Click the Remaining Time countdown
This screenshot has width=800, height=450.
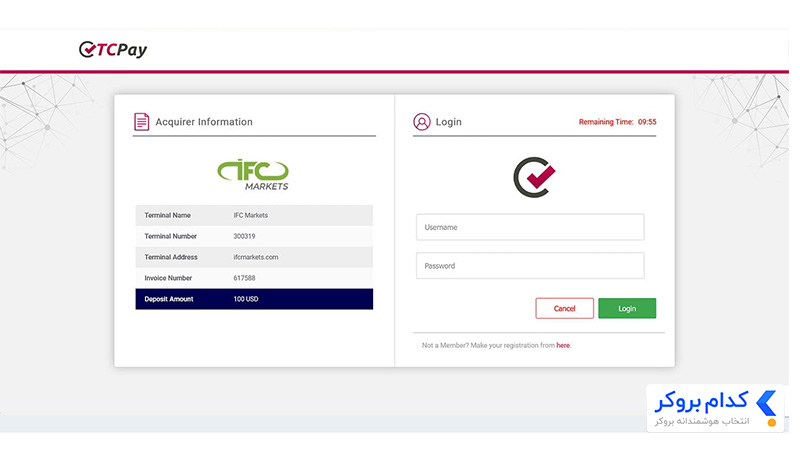617,122
